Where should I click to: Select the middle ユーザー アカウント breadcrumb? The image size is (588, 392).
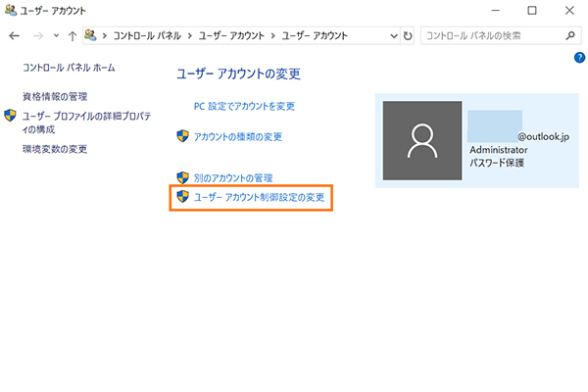pos(231,36)
